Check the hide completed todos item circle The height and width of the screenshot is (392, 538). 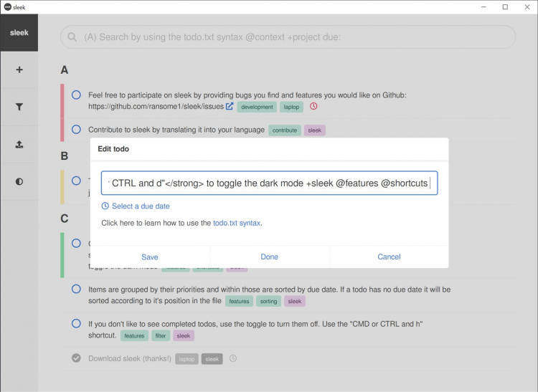pyautogui.click(x=76, y=324)
